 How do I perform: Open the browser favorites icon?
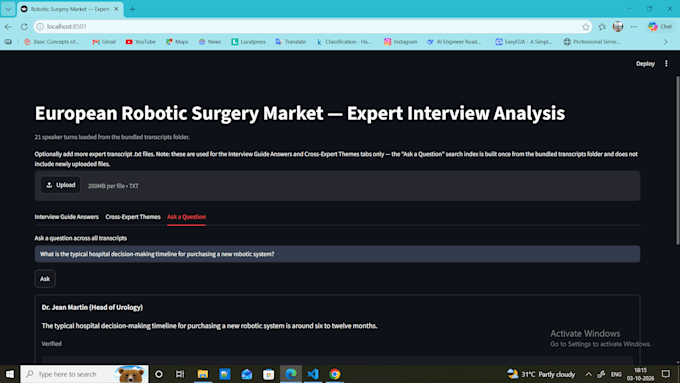coord(602,26)
